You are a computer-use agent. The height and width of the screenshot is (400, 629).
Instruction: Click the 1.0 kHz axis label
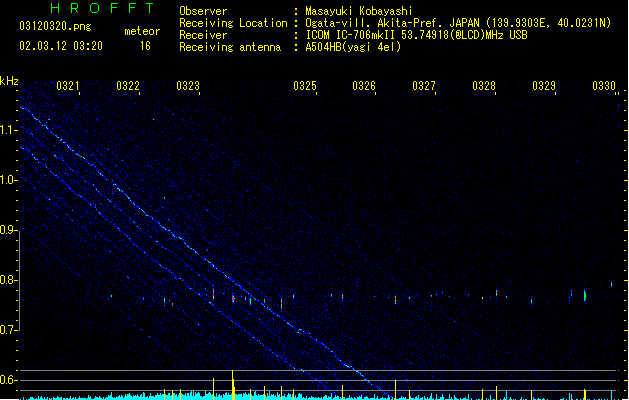coord(9,180)
